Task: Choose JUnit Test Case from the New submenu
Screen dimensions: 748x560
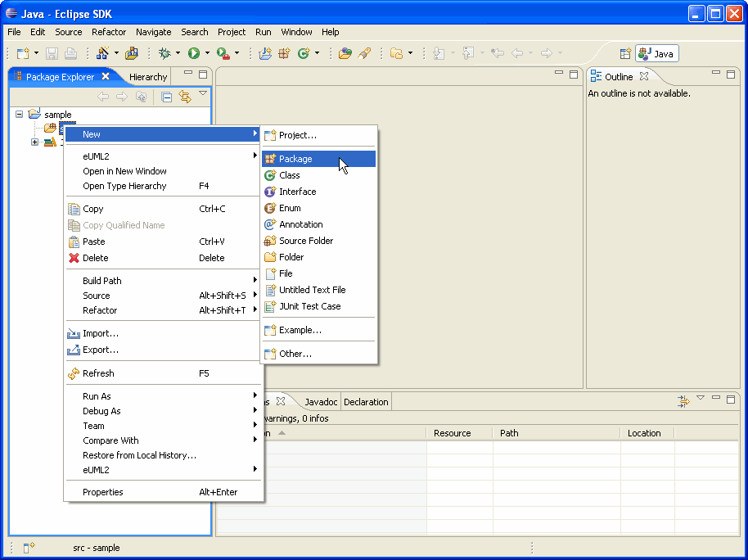Action: (318, 306)
